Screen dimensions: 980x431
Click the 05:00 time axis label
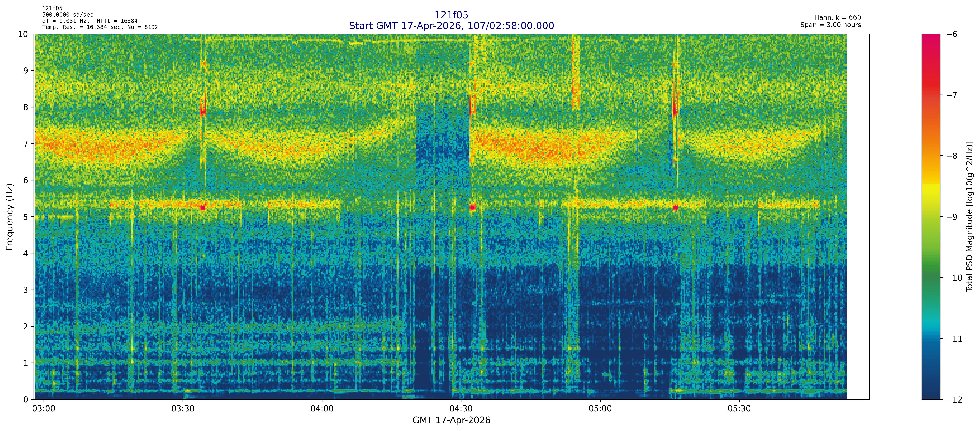click(600, 409)
